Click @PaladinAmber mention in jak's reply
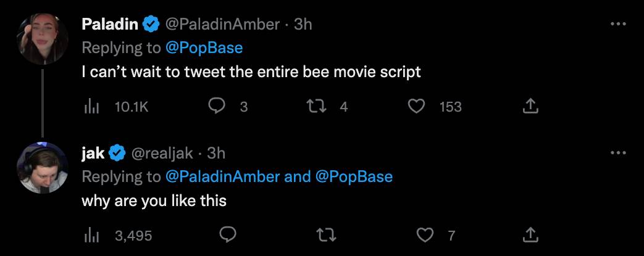The width and height of the screenshot is (644, 256). point(222,176)
